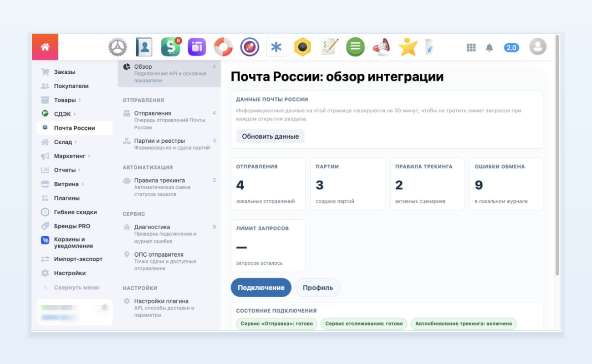Go to Заказы in the sidebar
The image size is (592, 364).
(x=65, y=72)
